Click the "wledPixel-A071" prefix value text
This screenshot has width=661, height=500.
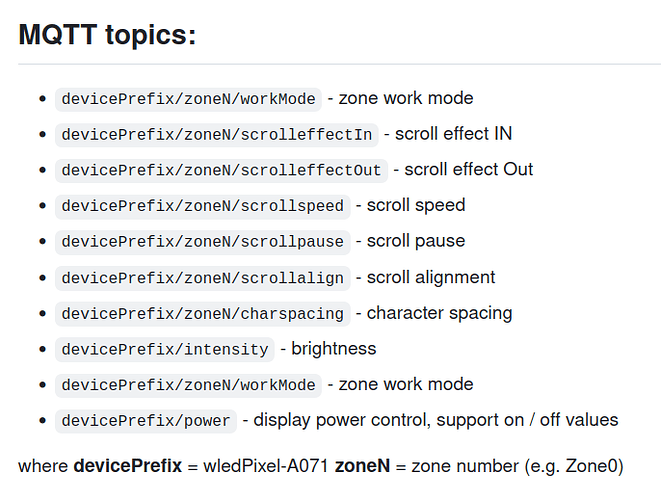point(267,466)
